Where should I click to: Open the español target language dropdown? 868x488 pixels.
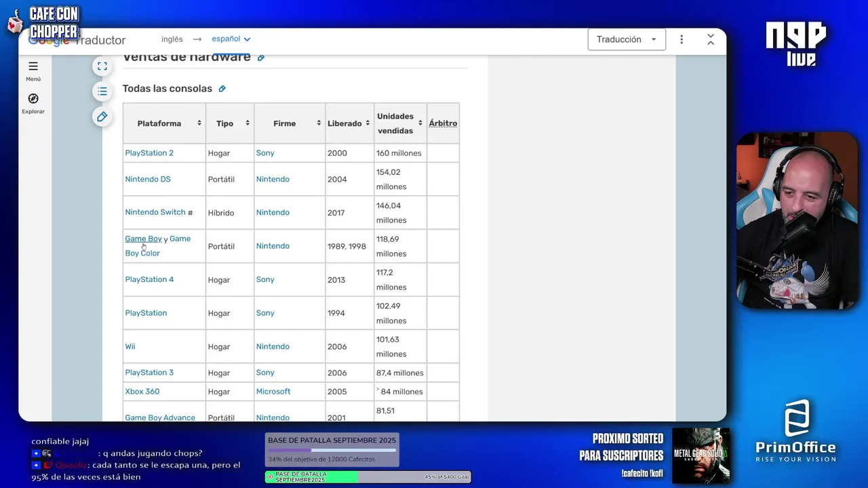pyautogui.click(x=231, y=39)
